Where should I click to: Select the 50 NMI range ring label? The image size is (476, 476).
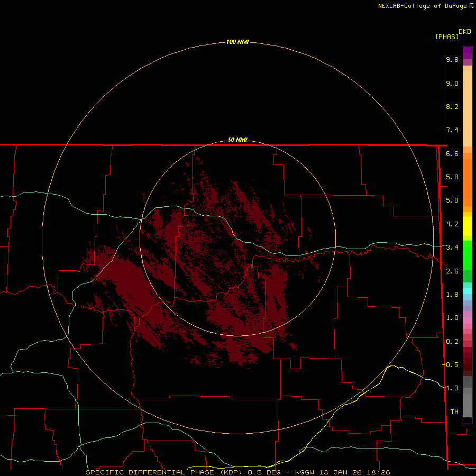237,140
